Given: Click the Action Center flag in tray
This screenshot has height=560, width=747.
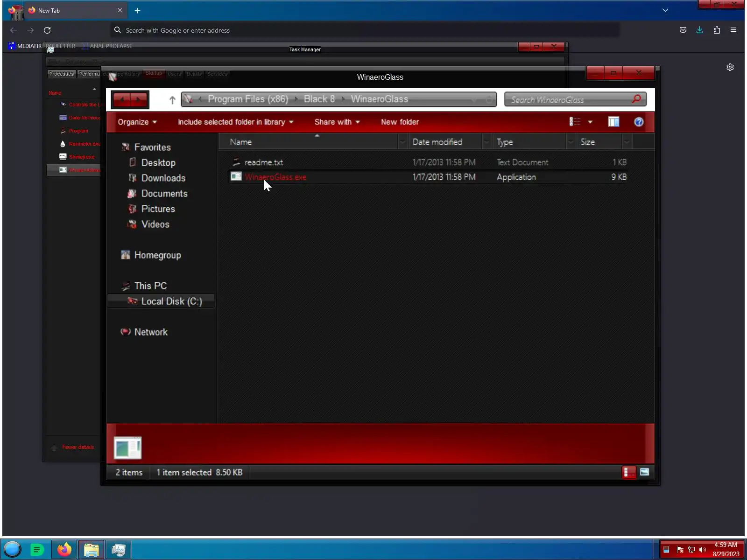Looking at the screenshot, I should (x=680, y=550).
